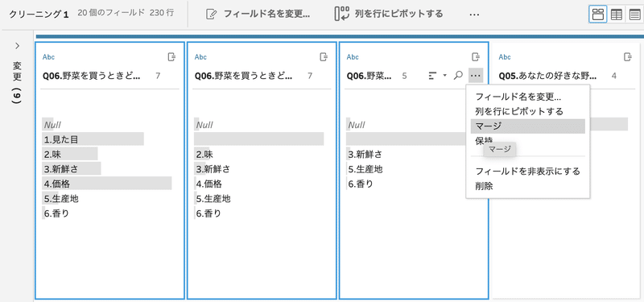Image resolution: width=644 pixels, height=302 pixels.
Task: Switch to the data grid view icon
Action: (616, 14)
